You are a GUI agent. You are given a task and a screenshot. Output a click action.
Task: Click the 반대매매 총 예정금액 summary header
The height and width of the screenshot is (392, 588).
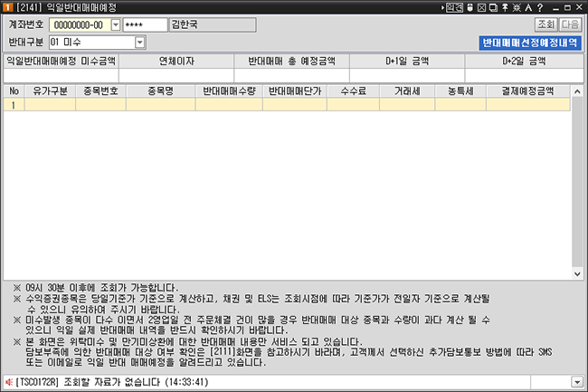[292, 62]
